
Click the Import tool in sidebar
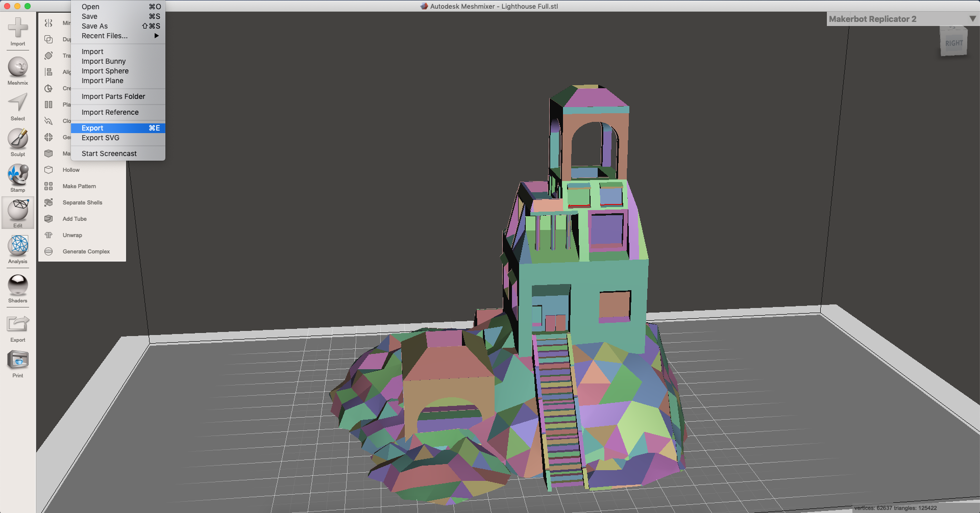pos(18,32)
